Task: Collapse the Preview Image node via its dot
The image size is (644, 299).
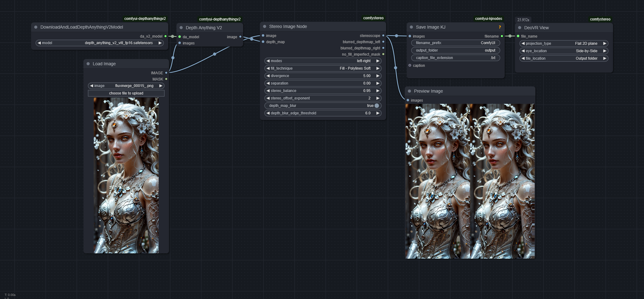Action: click(x=409, y=91)
